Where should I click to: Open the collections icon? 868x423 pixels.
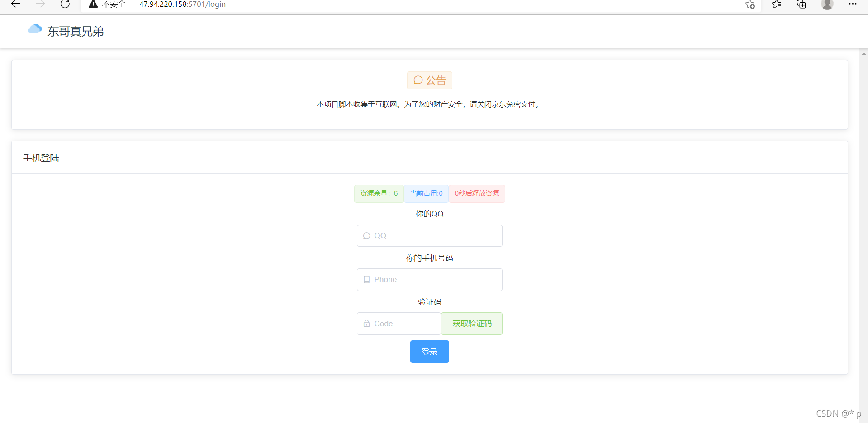tap(802, 5)
